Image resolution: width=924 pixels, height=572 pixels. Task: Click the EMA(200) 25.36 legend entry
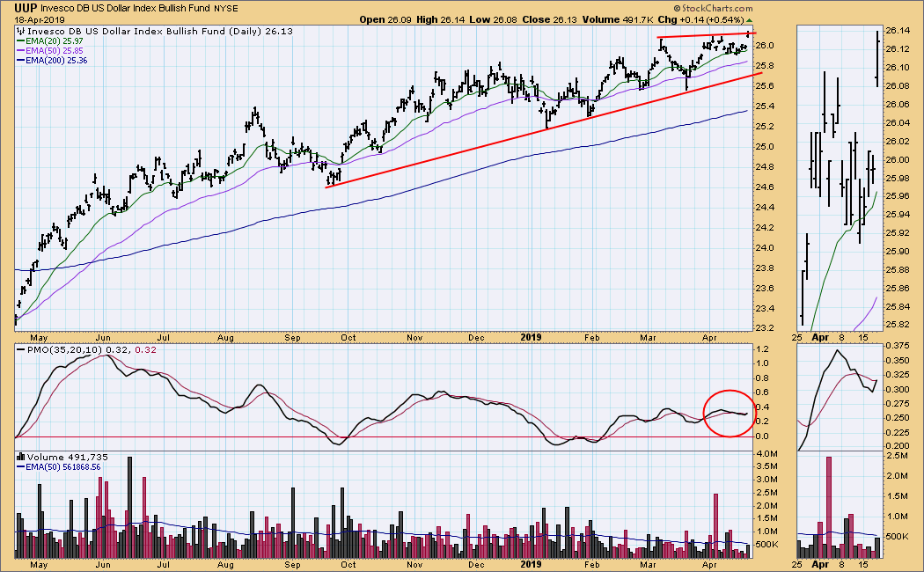(x=52, y=60)
